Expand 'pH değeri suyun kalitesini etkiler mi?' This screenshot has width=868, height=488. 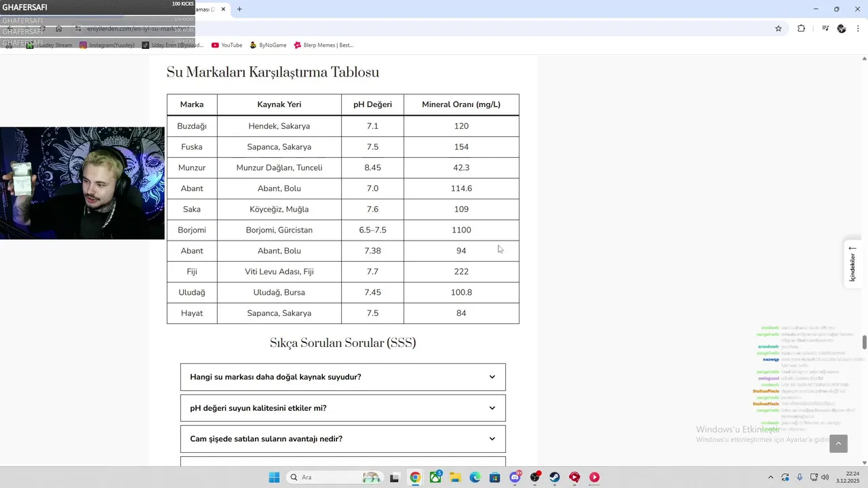(343, 408)
